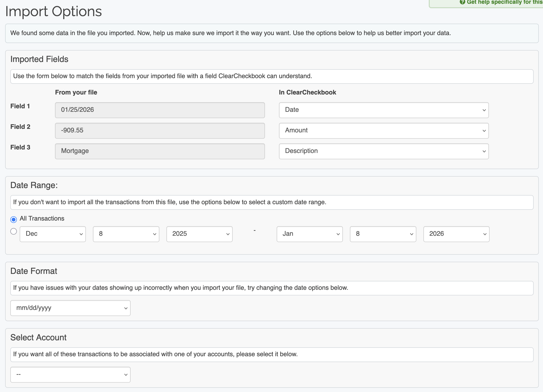Open the Field 3 Description mapping dropdown
The image size is (543, 392).
coord(384,151)
